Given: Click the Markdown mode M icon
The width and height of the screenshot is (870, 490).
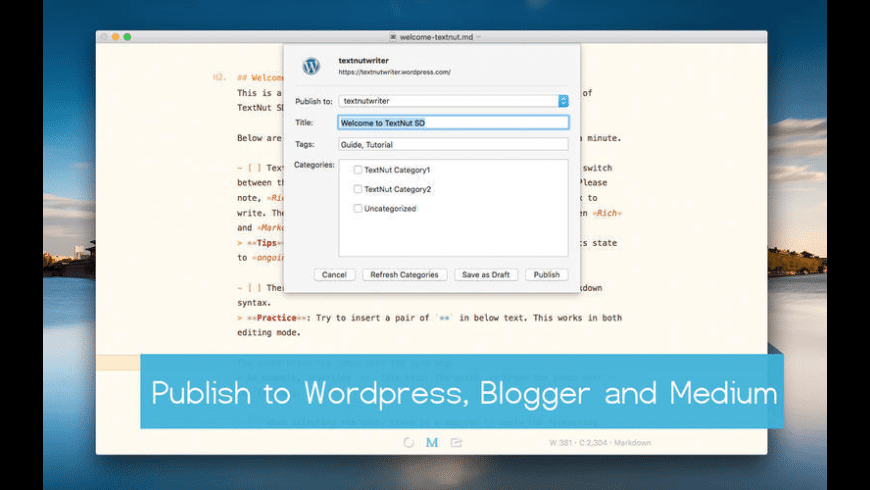Looking at the screenshot, I should click(x=432, y=442).
